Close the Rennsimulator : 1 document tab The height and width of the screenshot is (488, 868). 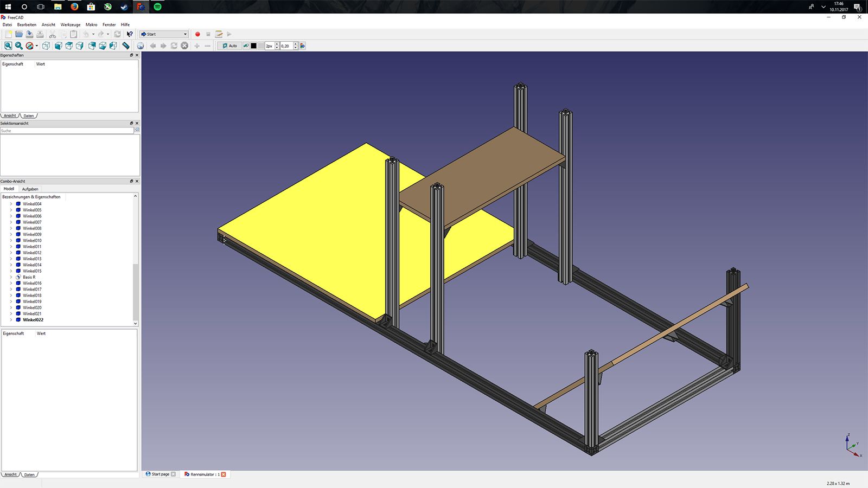[224, 474]
